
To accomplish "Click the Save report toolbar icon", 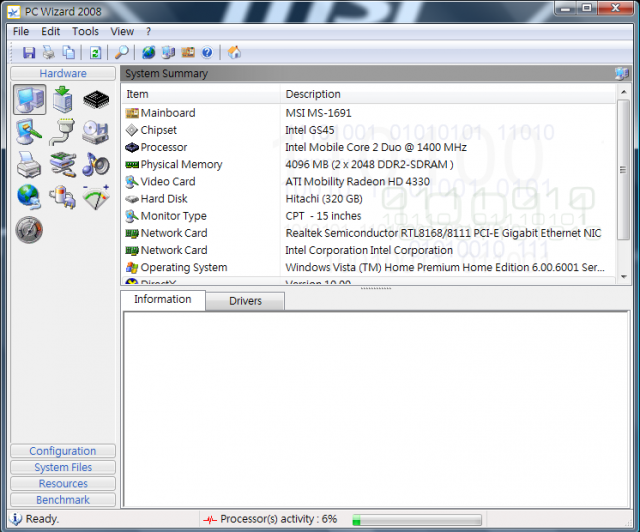I will point(29,52).
